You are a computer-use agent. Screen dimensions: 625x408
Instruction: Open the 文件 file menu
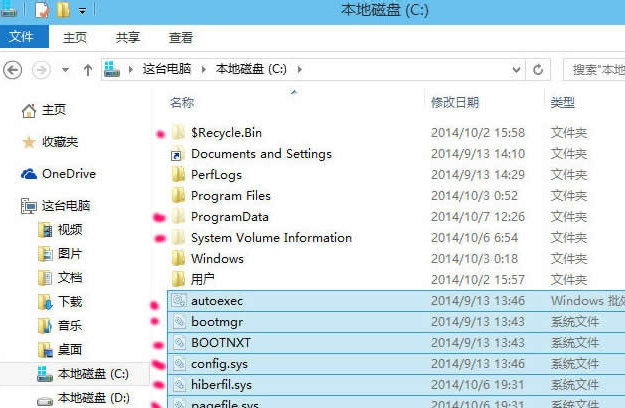22,37
